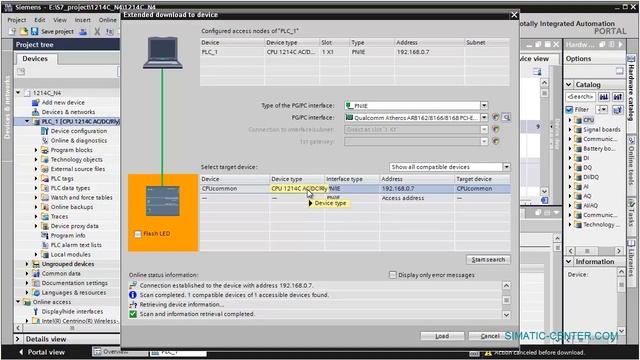Expand the Details view panel

click(x=18, y=339)
